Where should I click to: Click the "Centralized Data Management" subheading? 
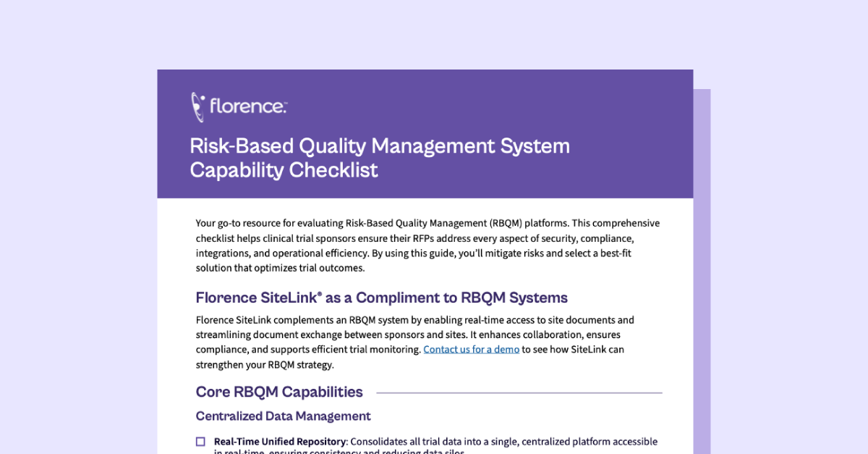click(x=284, y=416)
